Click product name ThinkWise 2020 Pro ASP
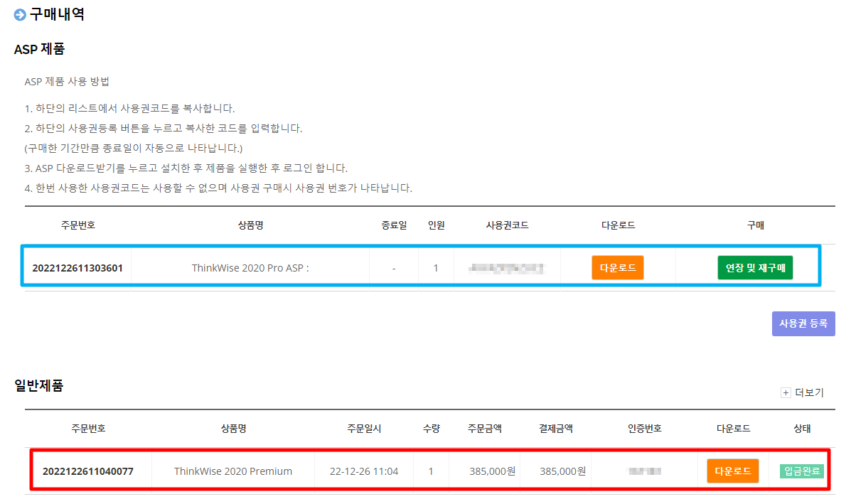 pos(250,268)
